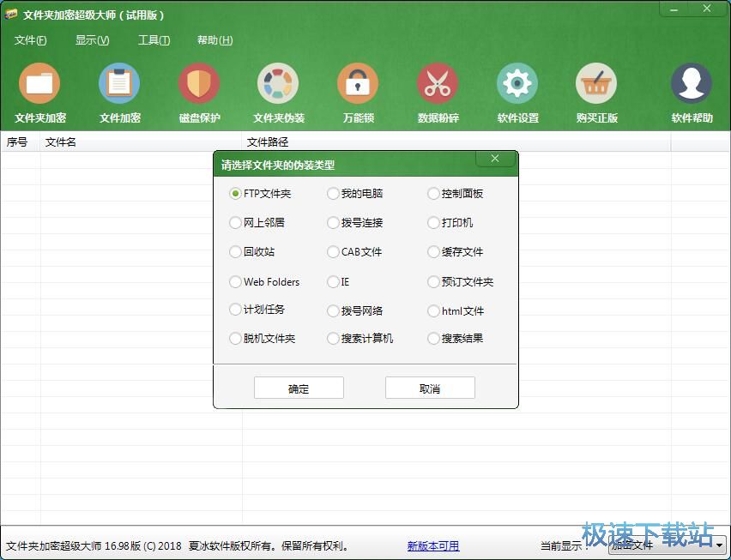Choose the 控制面板 disguise type
This screenshot has height=560, width=731.
point(434,194)
